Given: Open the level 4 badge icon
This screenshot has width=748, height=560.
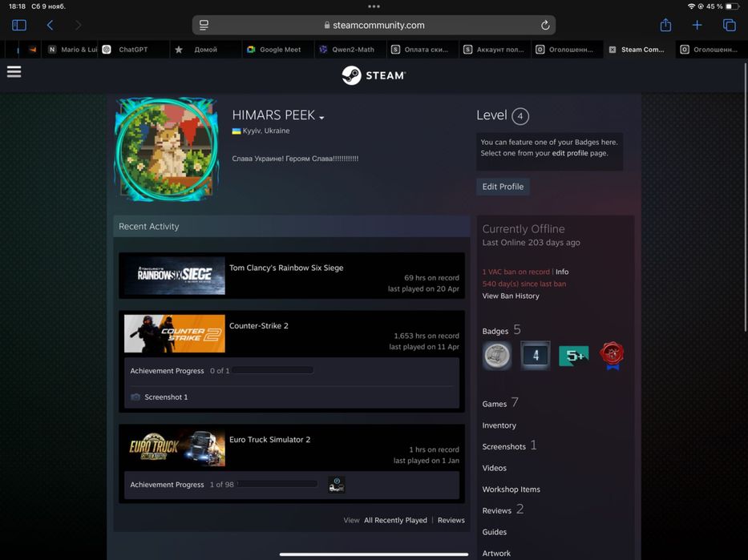Looking at the screenshot, I should pos(536,355).
